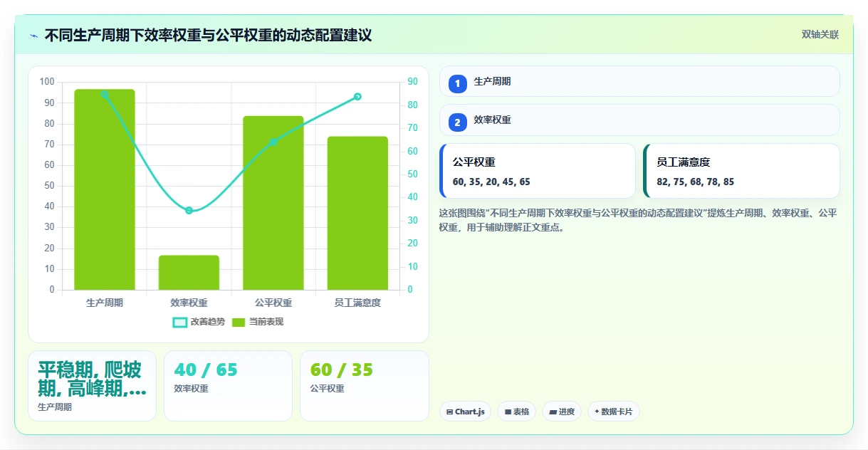This screenshot has height=450, width=868.
Task: Click the description paragraph starting 这张图围绕
Action: [638, 220]
